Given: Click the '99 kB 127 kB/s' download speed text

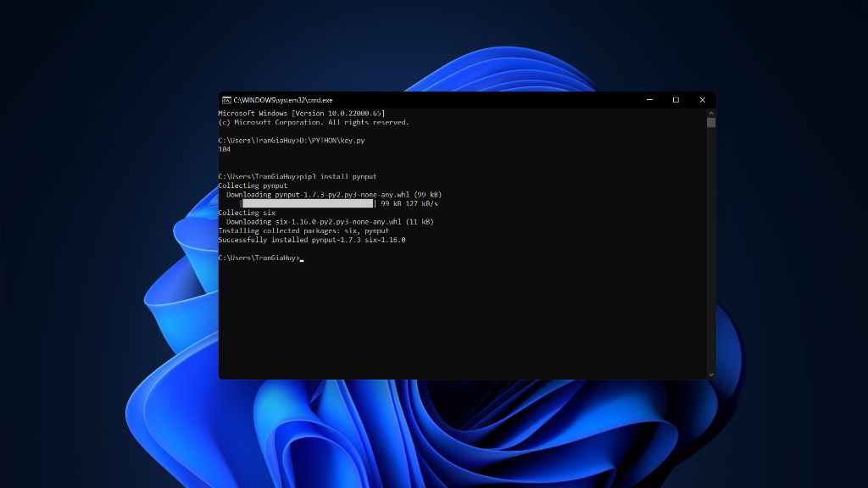Looking at the screenshot, I should point(409,203).
